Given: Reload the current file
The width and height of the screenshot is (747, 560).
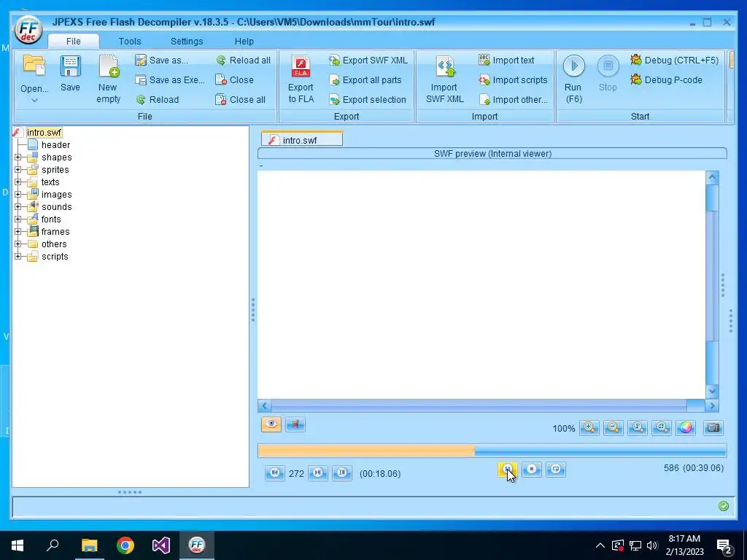Looking at the screenshot, I should tap(157, 99).
